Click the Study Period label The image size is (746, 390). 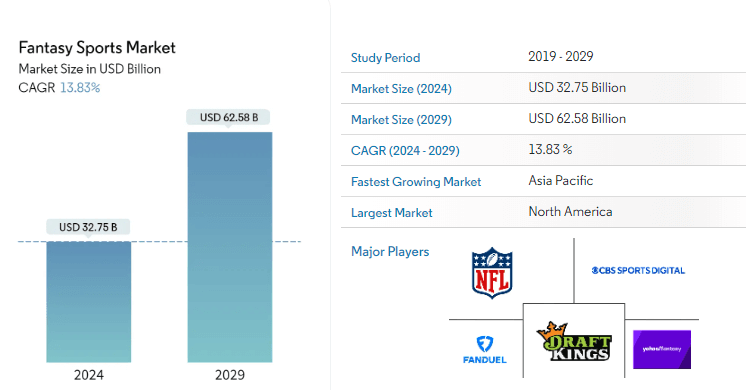pos(385,58)
